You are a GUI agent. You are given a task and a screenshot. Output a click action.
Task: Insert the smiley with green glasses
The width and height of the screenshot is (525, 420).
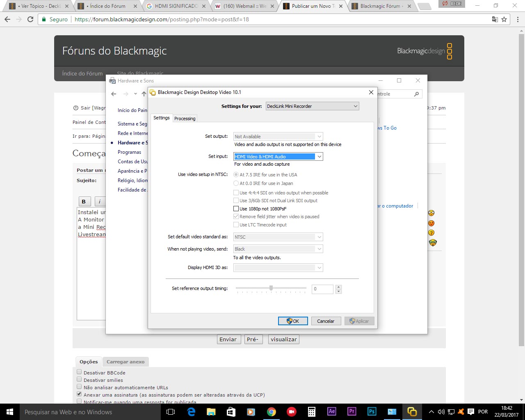pyautogui.click(x=433, y=243)
